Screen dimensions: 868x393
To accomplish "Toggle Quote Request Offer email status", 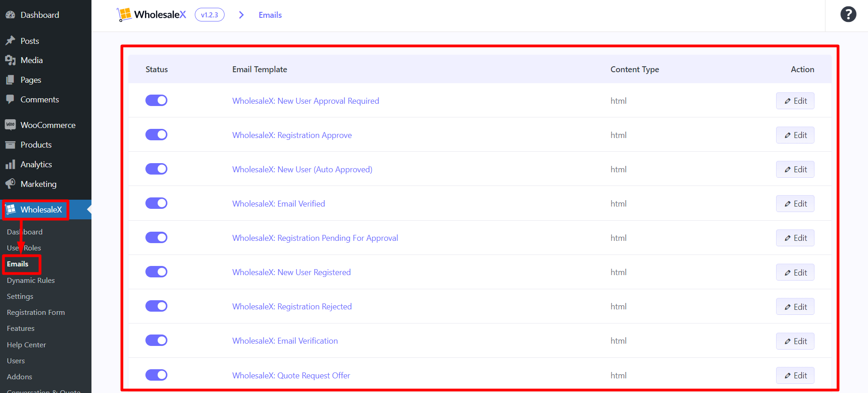I will 156,375.
